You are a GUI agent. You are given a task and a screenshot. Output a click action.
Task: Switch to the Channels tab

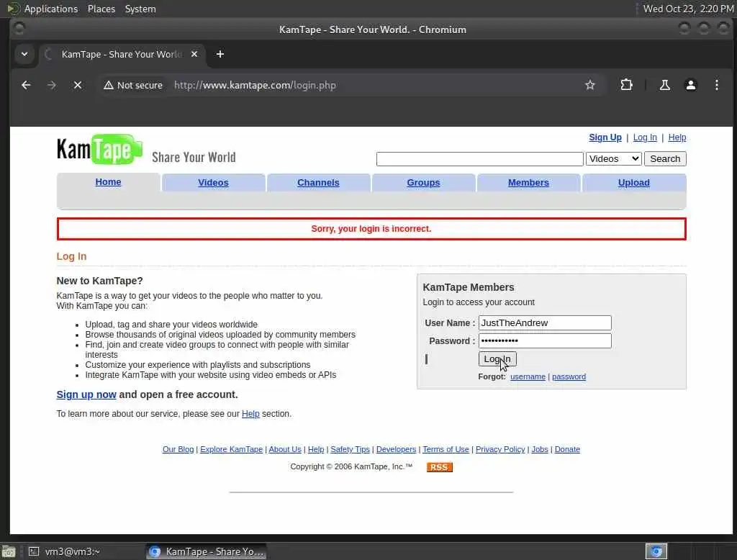pos(318,182)
